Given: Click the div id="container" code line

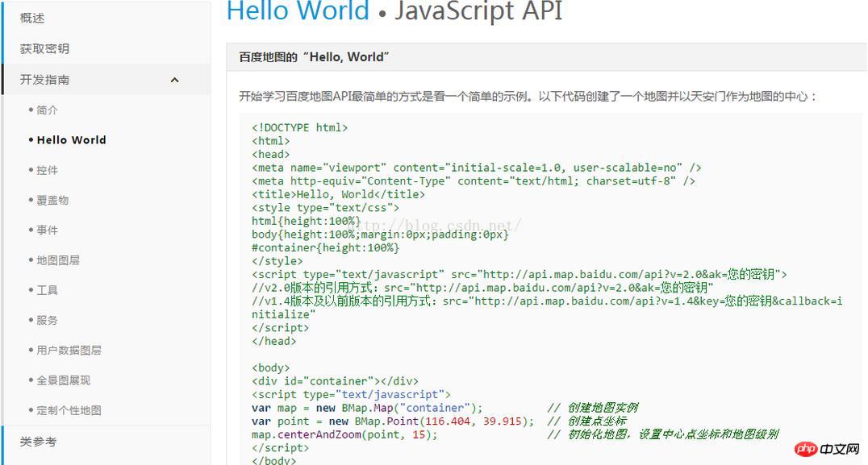Looking at the screenshot, I should pyautogui.click(x=335, y=381).
